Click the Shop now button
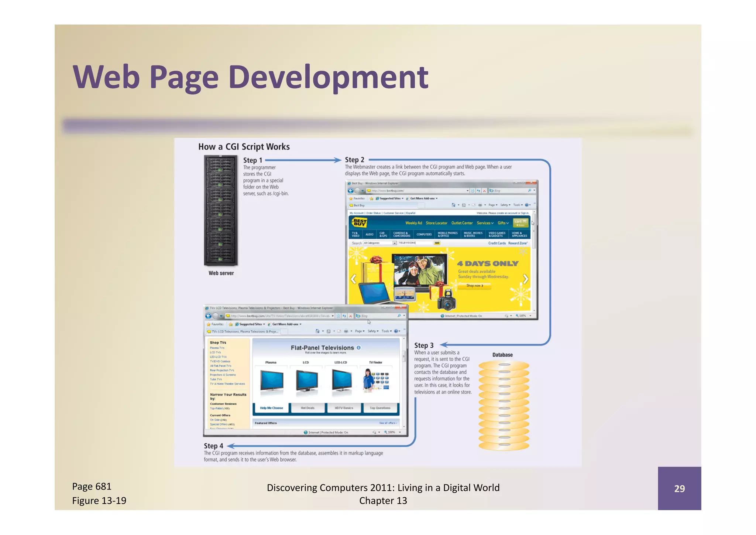This screenshot has width=756, height=535. tap(474, 286)
